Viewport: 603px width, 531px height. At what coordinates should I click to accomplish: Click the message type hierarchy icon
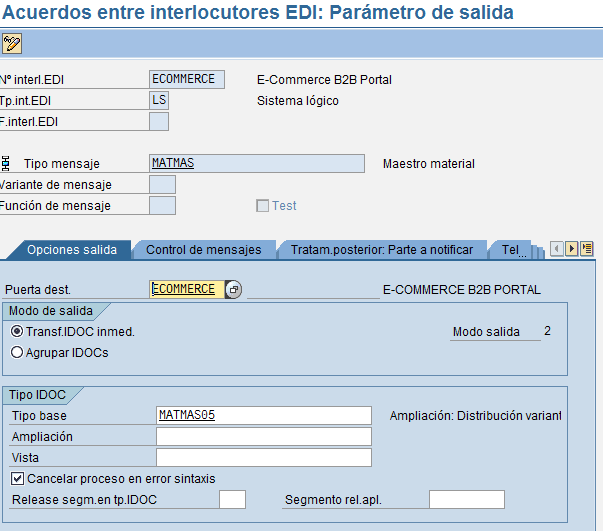(x=6, y=163)
